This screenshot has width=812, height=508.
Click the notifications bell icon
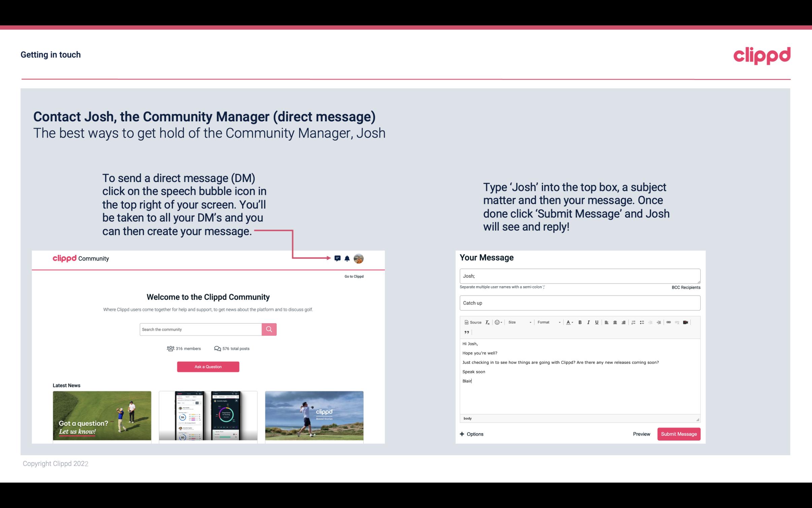click(x=347, y=258)
